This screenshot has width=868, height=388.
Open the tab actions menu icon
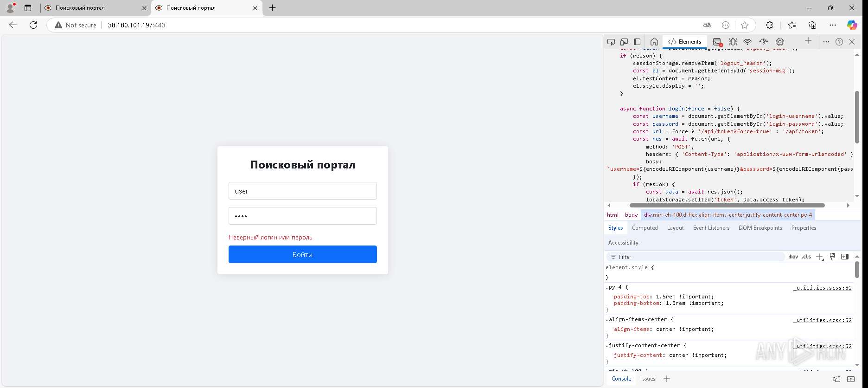click(28, 8)
